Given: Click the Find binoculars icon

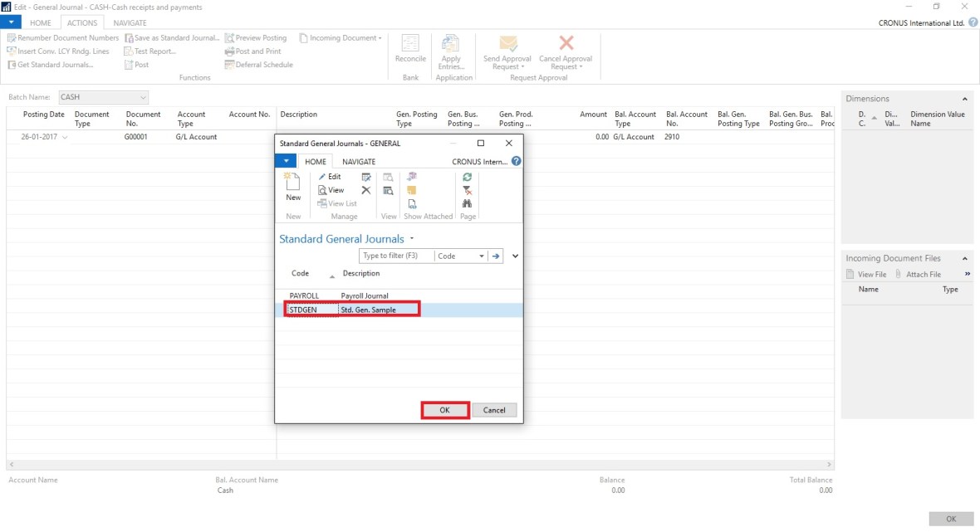Looking at the screenshot, I should pyautogui.click(x=468, y=203).
